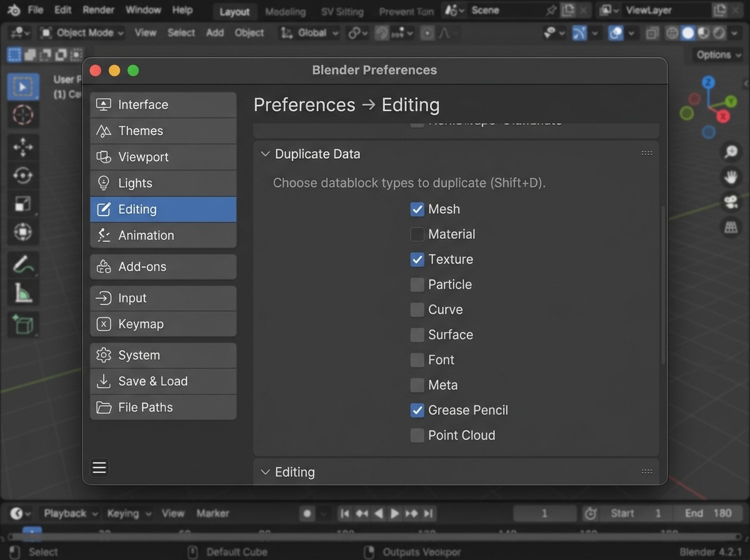
Task: Uncheck the Texture duplicate checkbox
Action: tap(417, 259)
